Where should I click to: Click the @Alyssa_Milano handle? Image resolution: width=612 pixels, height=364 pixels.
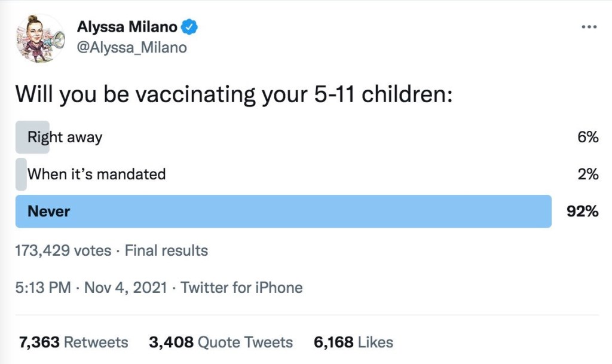coord(132,47)
